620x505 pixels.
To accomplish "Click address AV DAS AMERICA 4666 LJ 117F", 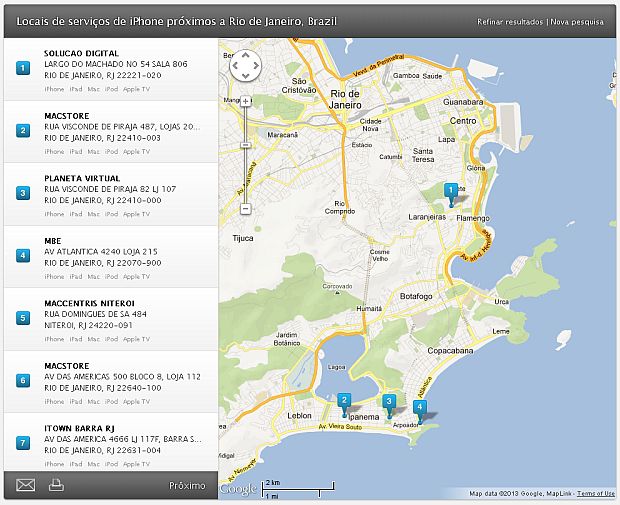I will tap(123, 439).
